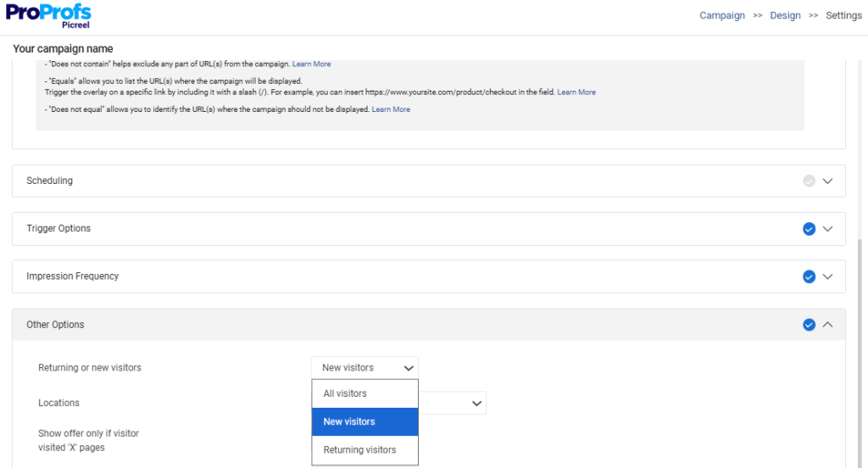Open the Settings breadcrumb step
The width and height of the screenshot is (868, 468).
click(x=843, y=15)
